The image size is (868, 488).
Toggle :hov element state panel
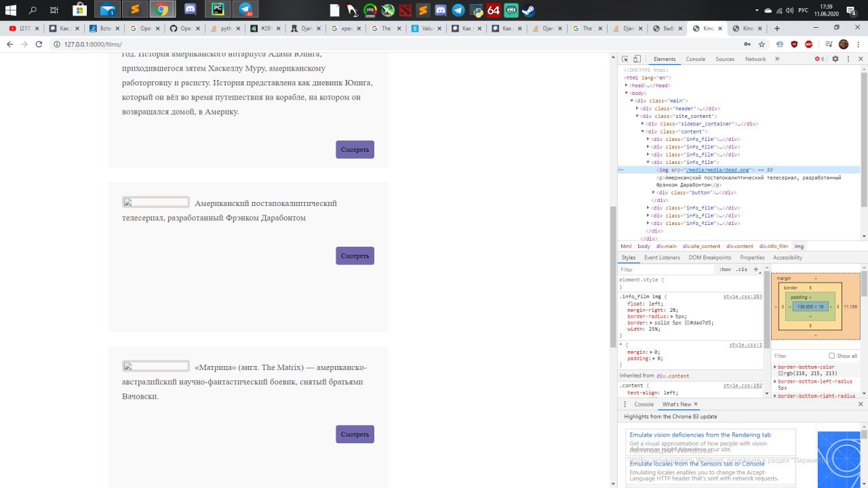click(x=725, y=269)
